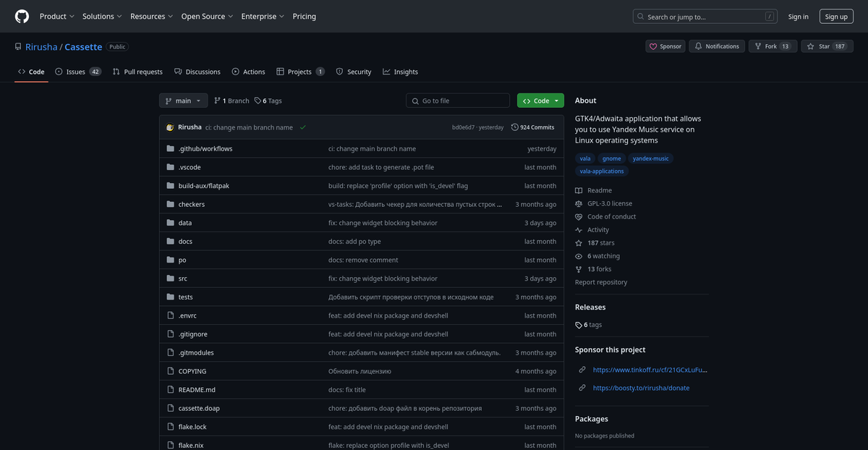Click the .envrc file icon
Viewport: 868px width, 450px height.
tap(171, 315)
